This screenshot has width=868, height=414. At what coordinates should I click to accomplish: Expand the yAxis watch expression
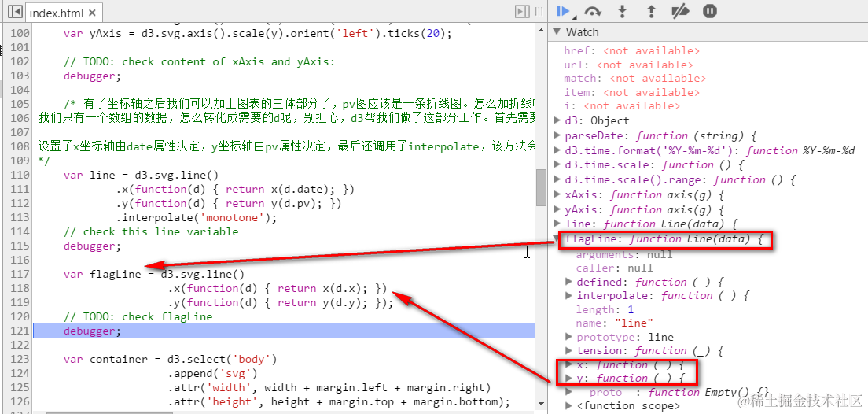[557, 209]
